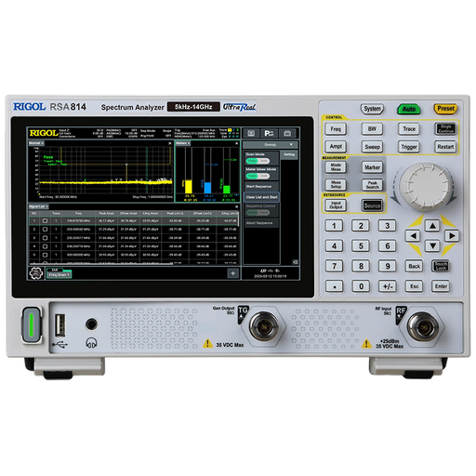Push the Trace key
This screenshot has width=476, height=476.
(409, 129)
